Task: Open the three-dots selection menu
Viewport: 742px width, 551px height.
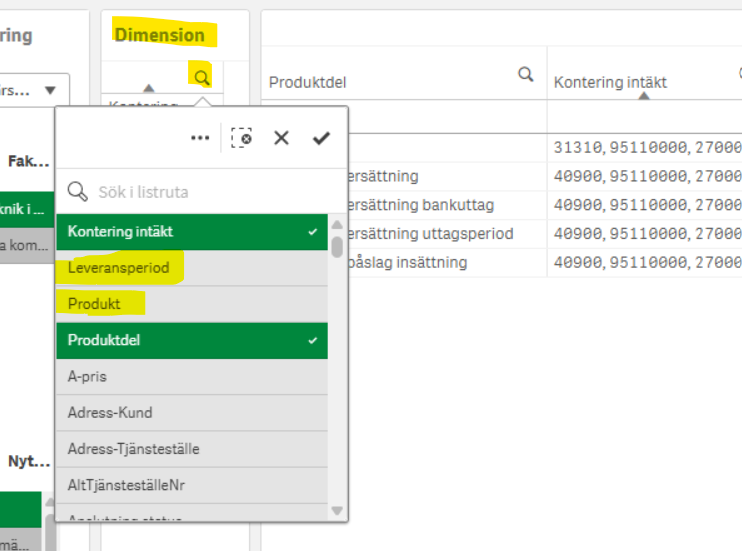Action: [x=200, y=138]
